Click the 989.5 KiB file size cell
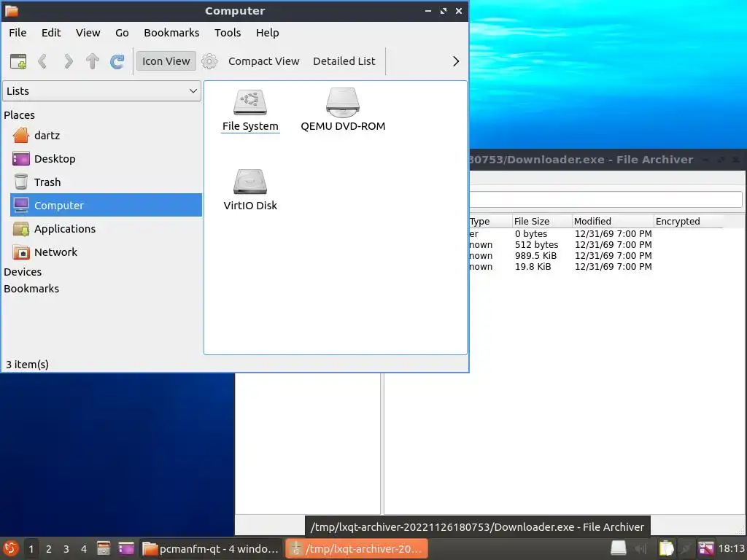Image resolution: width=747 pixels, height=560 pixels. click(535, 256)
